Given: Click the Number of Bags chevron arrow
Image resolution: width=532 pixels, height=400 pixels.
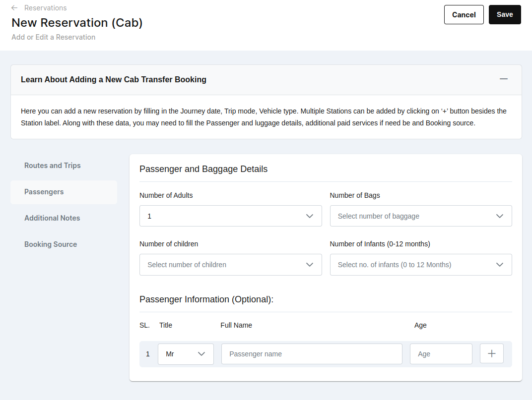Looking at the screenshot, I should [x=500, y=216].
